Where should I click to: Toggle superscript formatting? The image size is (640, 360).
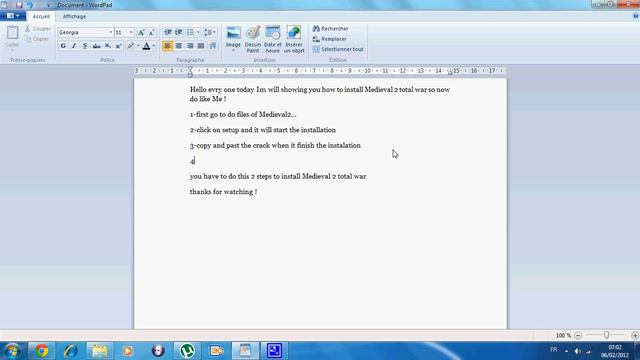118,46
